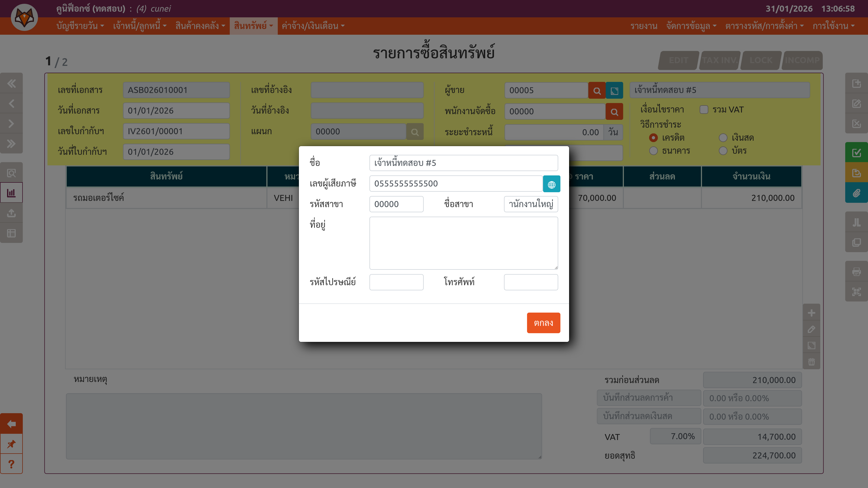Expand the สินค้าคงคลัง menu
This screenshot has height=488, width=868.
click(x=200, y=26)
